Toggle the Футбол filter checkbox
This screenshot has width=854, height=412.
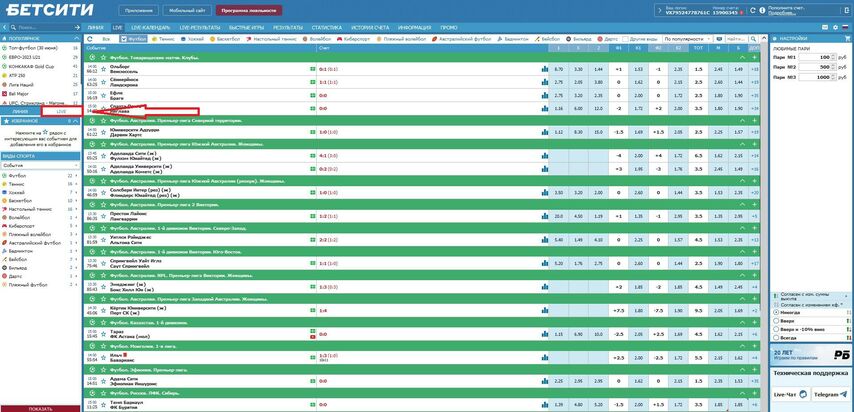coord(124,39)
